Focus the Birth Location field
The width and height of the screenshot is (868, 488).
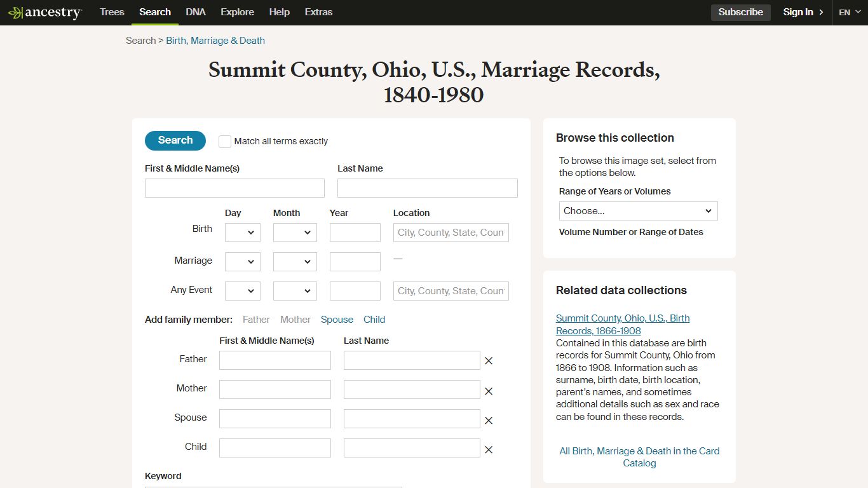[x=451, y=233]
